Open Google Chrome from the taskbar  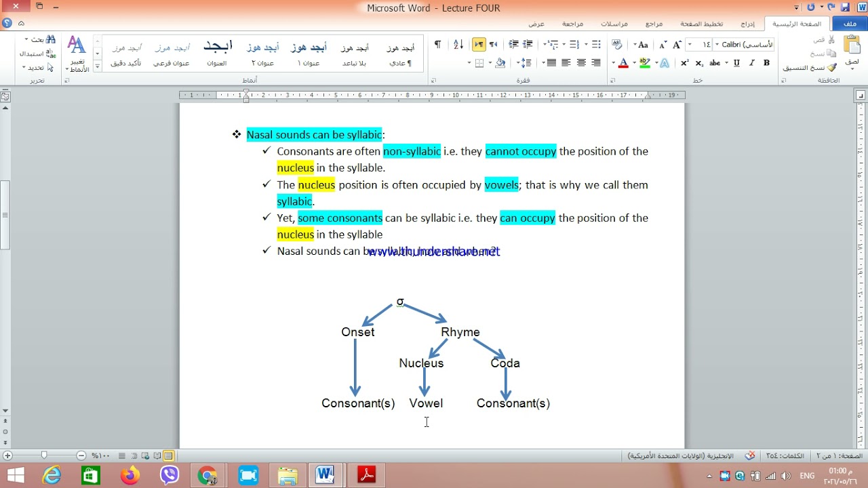click(208, 475)
